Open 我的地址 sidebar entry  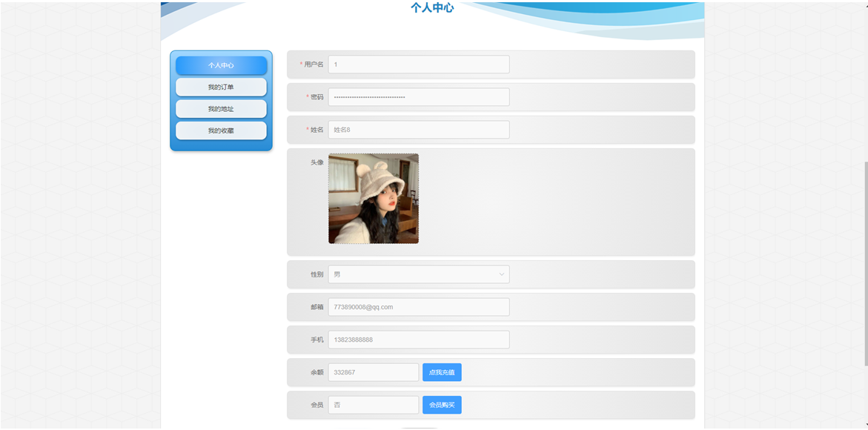click(221, 109)
